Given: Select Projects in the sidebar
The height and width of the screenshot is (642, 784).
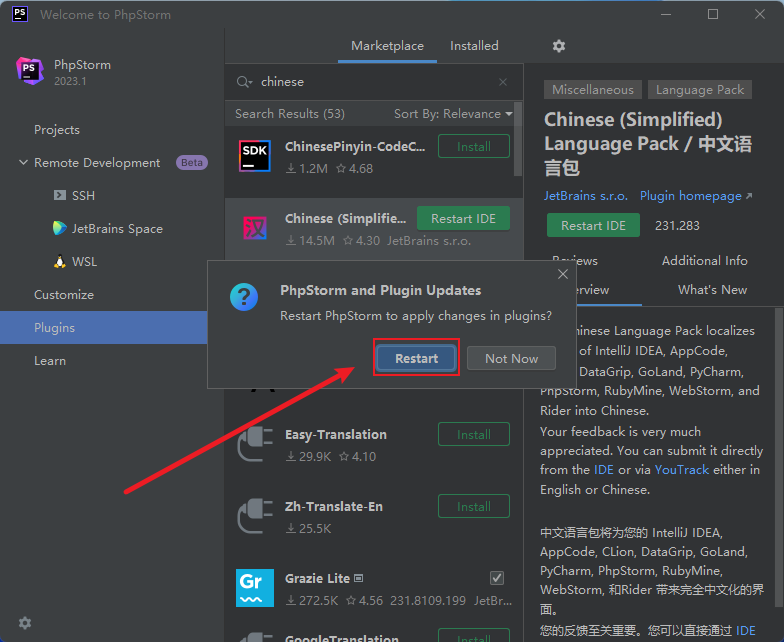Looking at the screenshot, I should point(57,130).
